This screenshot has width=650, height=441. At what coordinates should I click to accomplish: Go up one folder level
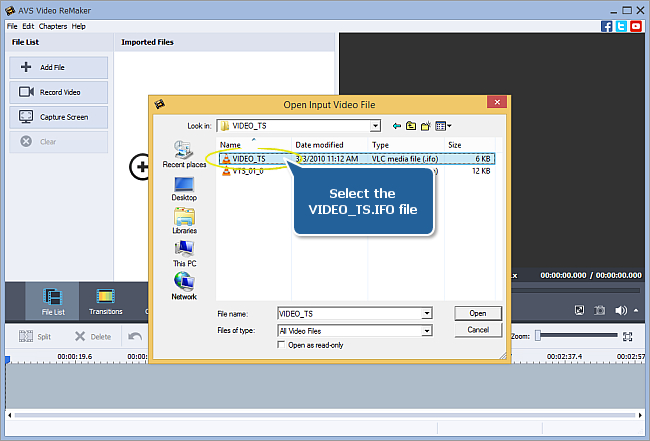(x=411, y=126)
